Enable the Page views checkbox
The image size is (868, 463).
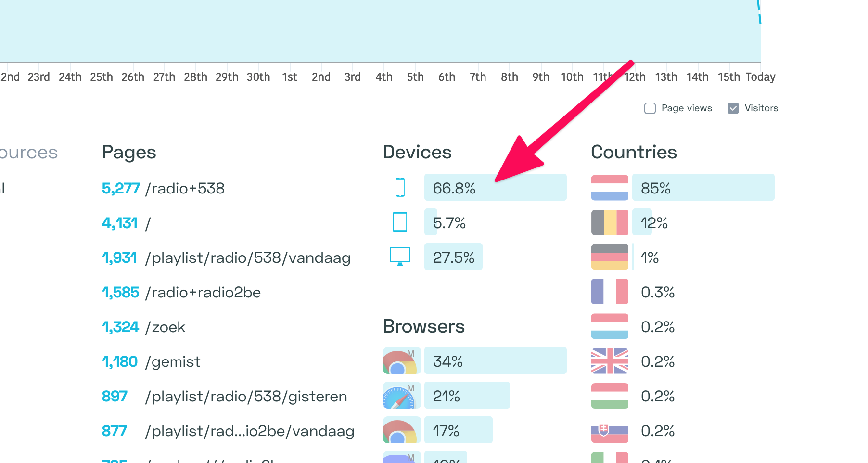(650, 108)
